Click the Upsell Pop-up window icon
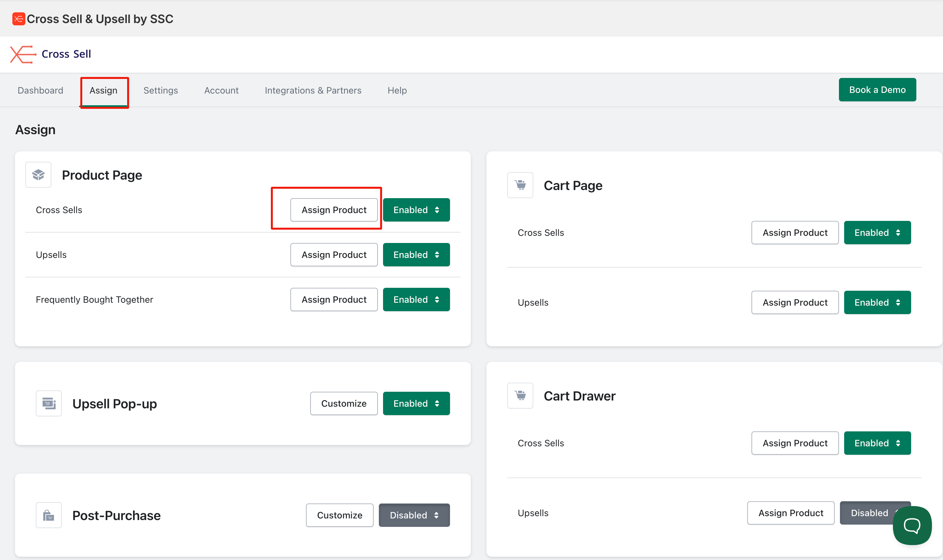943x560 pixels. 49,403
